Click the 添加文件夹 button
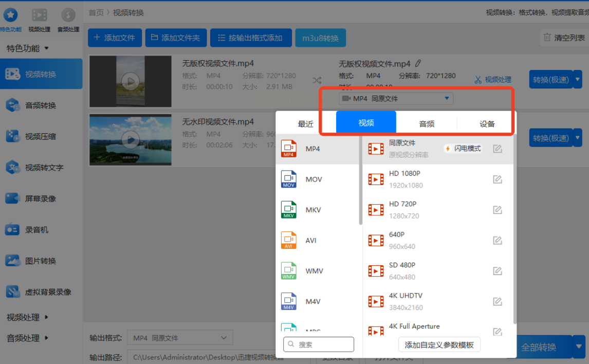 click(176, 38)
